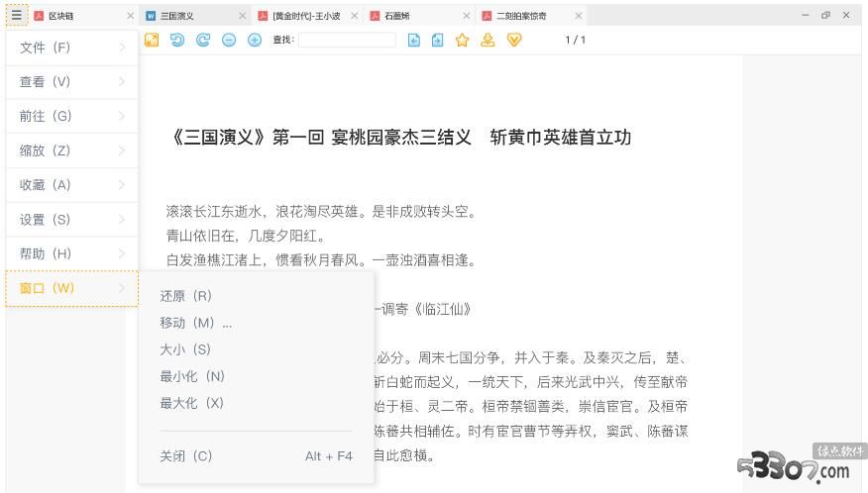Open the 缩放 (Z) menu
The image size is (868, 493).
click(72, 150)
